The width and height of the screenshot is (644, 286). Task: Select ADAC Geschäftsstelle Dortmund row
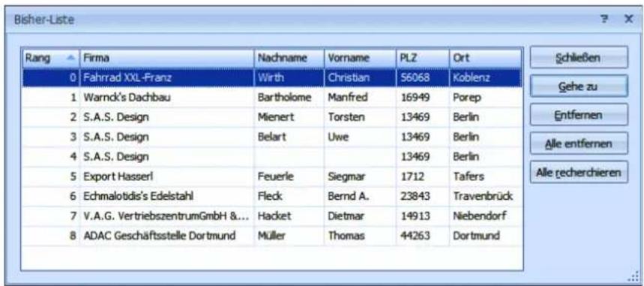[272, 236]
